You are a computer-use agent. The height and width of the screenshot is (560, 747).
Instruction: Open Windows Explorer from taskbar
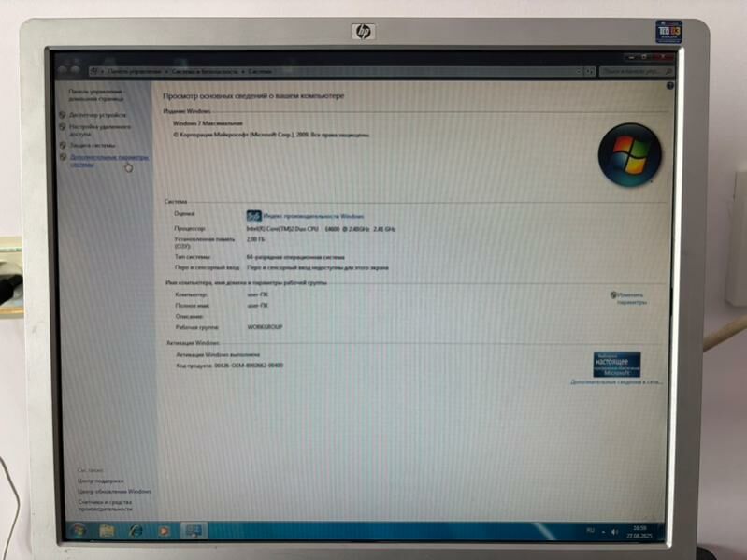[x=107, y=530]
